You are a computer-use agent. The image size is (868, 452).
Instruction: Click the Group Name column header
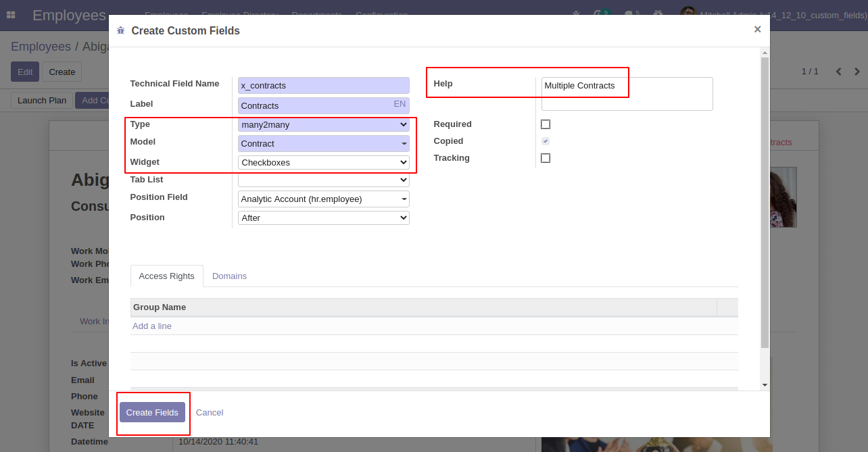coord(423,307)
